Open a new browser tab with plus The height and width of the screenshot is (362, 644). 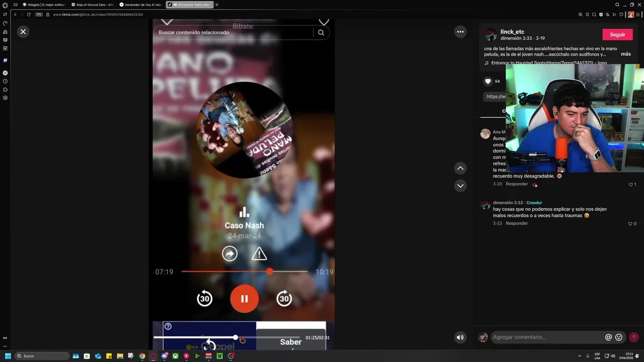[217, 5]
